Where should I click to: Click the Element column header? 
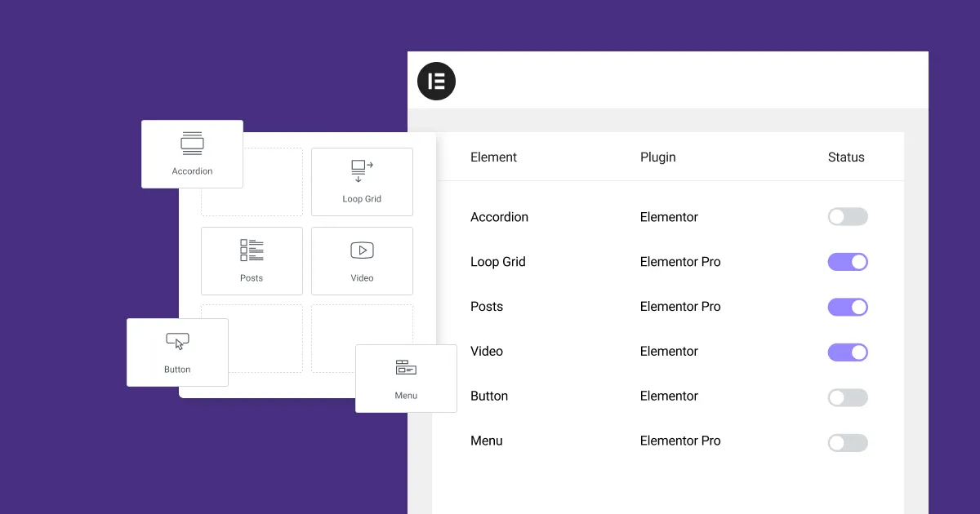click(493, 157)
